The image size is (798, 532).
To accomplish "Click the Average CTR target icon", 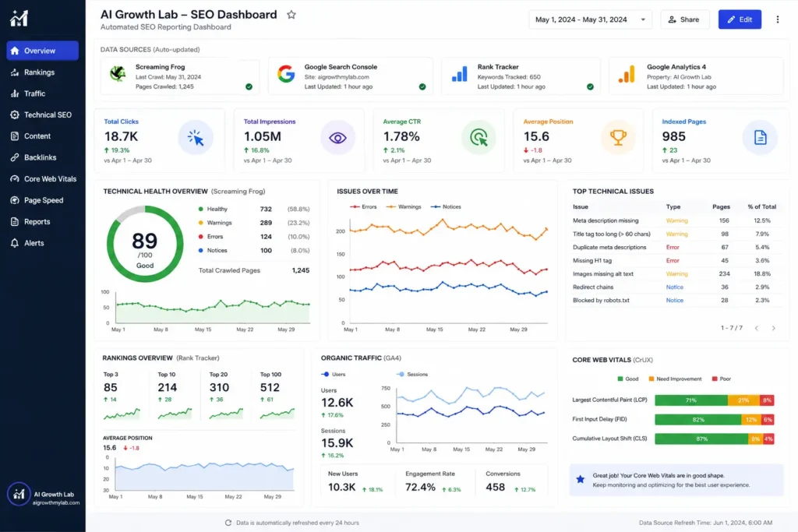I will click(478, 138).
